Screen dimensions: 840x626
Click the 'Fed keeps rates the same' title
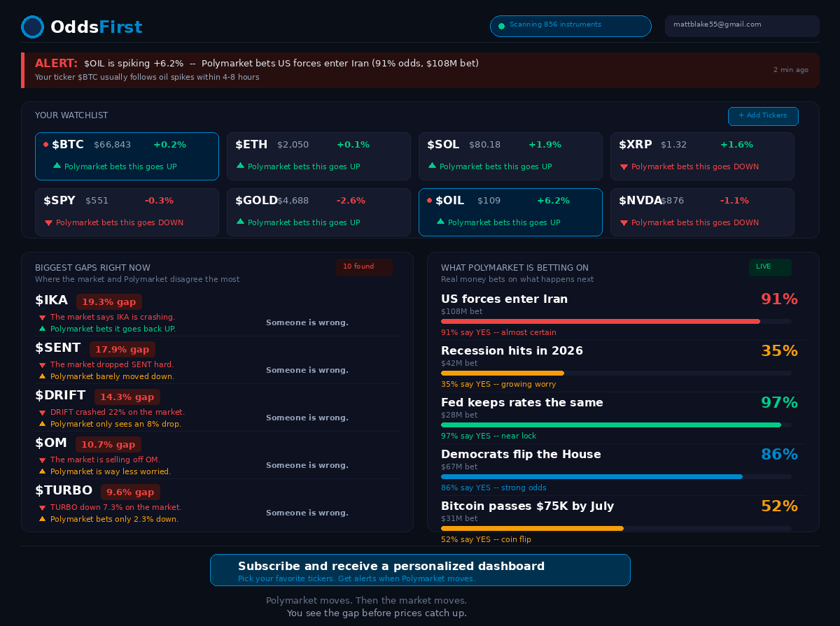521,403
